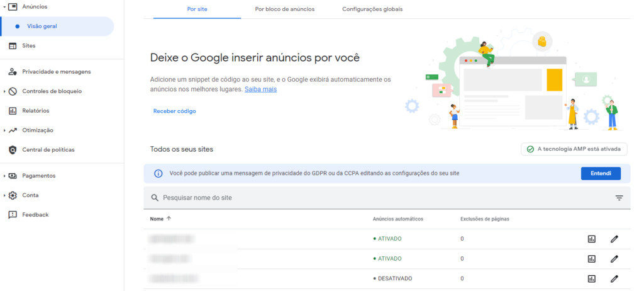Click the Pesquisar nome do site field
This screenshot has height=291, width=644.
tap(386, 198)
